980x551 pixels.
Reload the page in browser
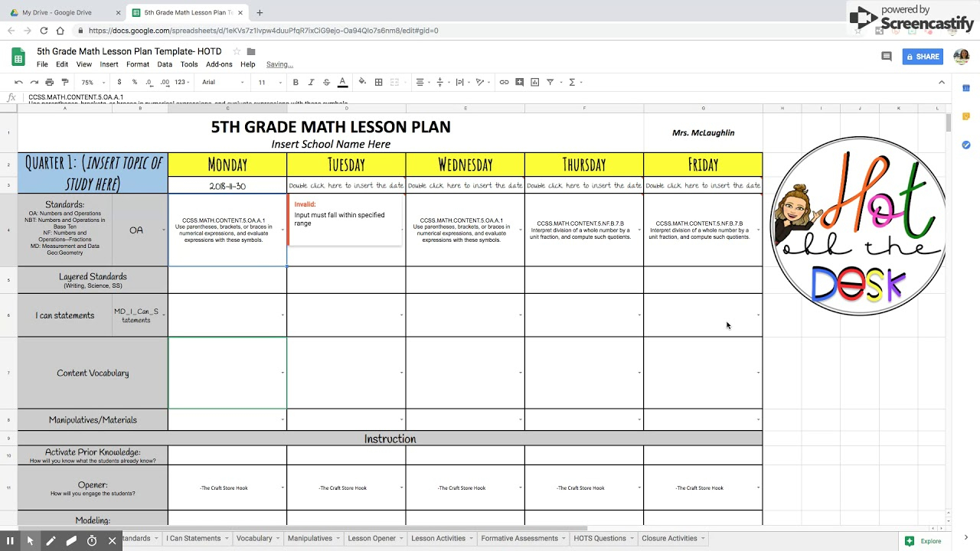coord(44,31)
